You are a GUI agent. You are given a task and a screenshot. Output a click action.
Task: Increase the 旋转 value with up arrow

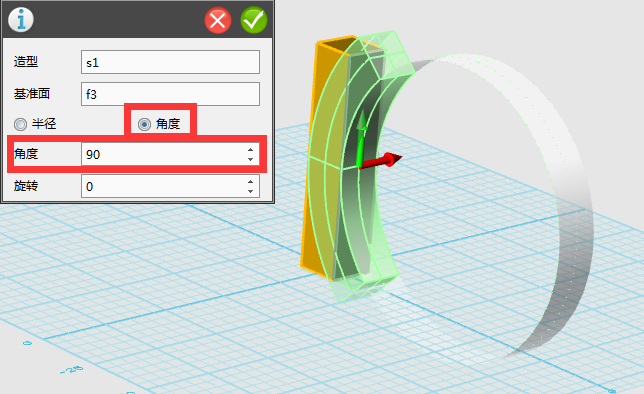(x=251, y=182)
